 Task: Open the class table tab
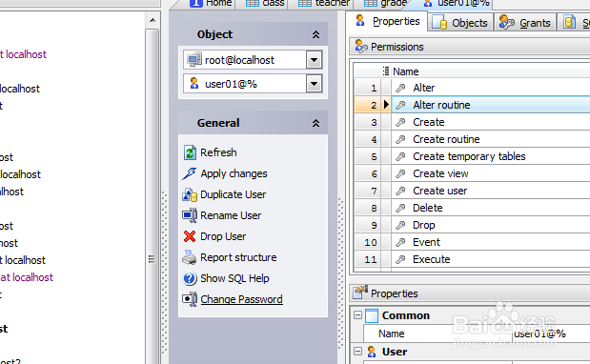[x=265, y=4]
